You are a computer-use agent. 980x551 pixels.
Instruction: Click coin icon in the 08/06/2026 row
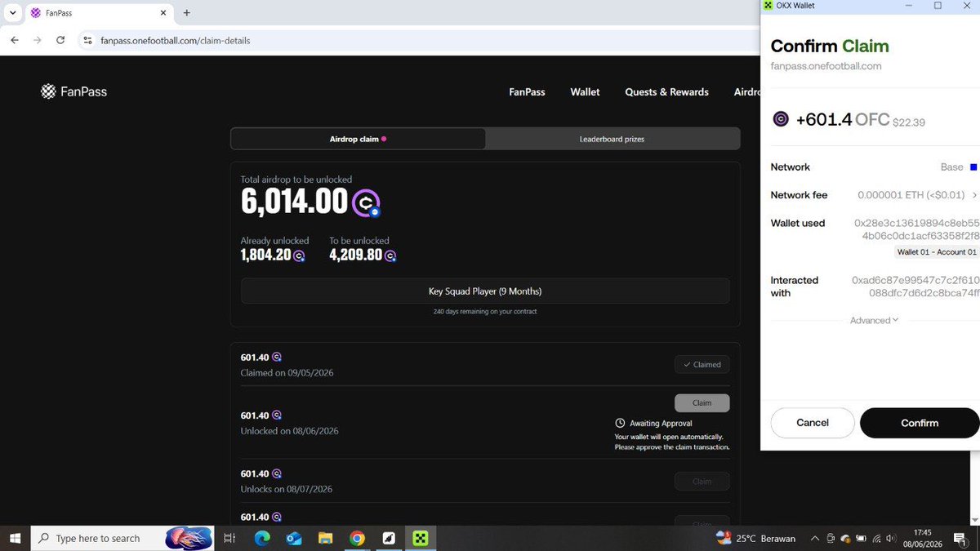pos(277,415)
